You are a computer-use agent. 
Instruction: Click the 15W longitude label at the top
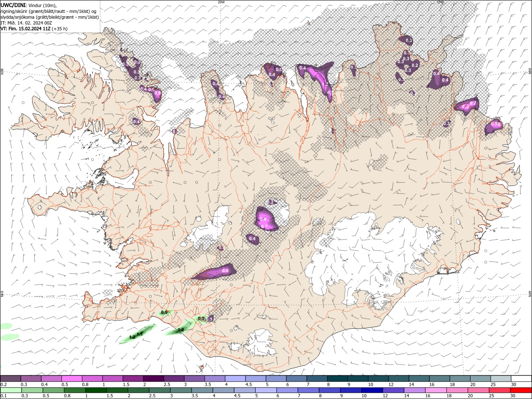click(440, 2)
